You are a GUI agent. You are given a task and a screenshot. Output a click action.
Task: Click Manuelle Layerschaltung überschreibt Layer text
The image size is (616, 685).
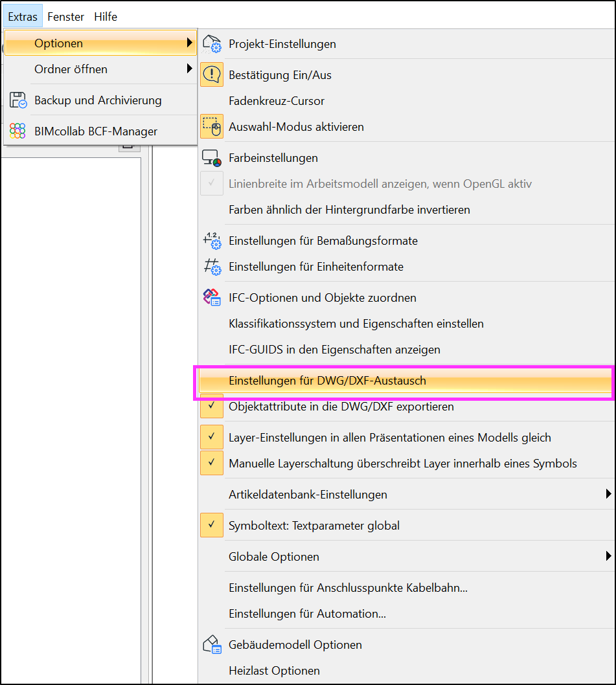pos(403,463)
